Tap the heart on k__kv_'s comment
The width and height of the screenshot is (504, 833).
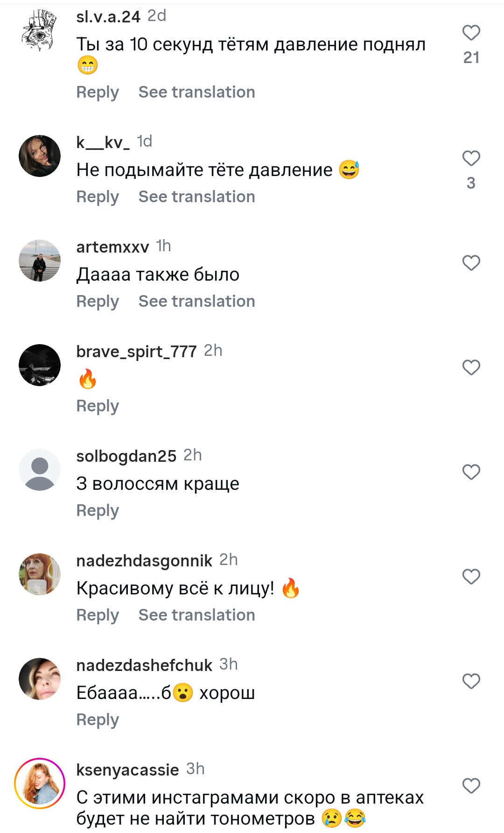tap(471, 159)
